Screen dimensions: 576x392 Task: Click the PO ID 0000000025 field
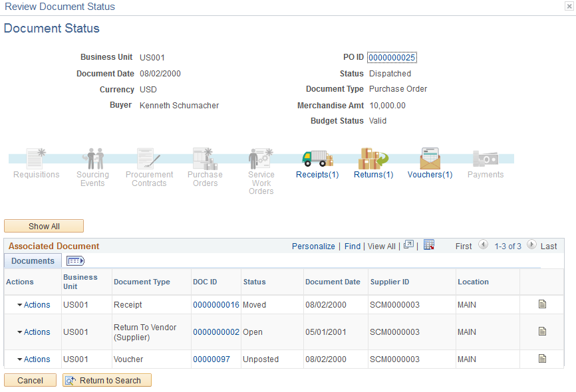(x=392, y=57)
